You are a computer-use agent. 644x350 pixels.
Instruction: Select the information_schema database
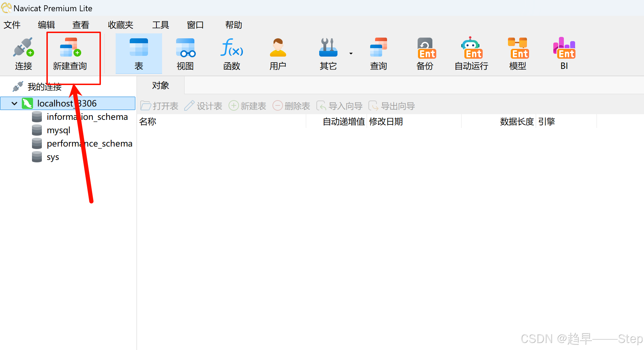pyautogui.click(x=87, y=117)
